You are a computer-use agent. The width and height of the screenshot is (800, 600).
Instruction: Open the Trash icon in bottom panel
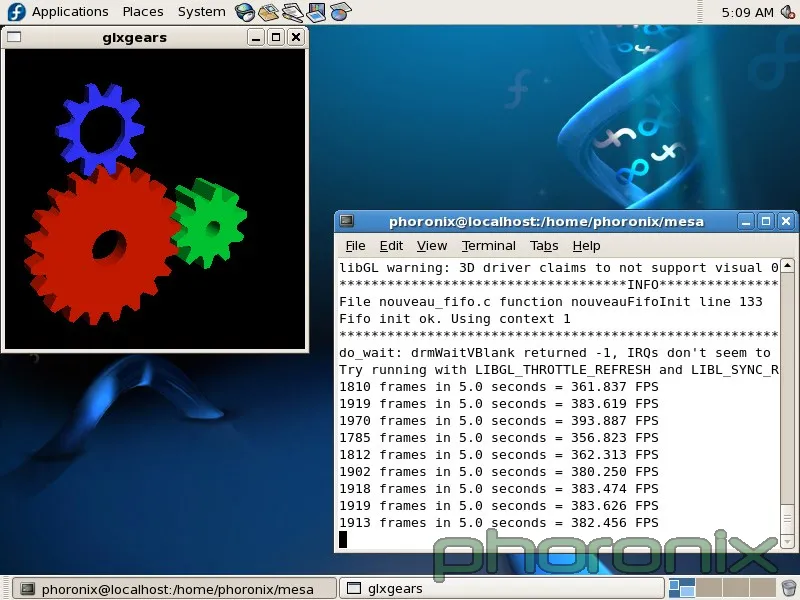pos(788,589)
